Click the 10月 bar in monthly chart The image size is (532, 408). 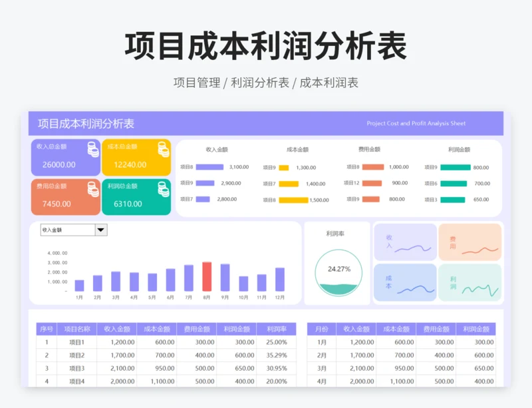(x=243, y=284)
